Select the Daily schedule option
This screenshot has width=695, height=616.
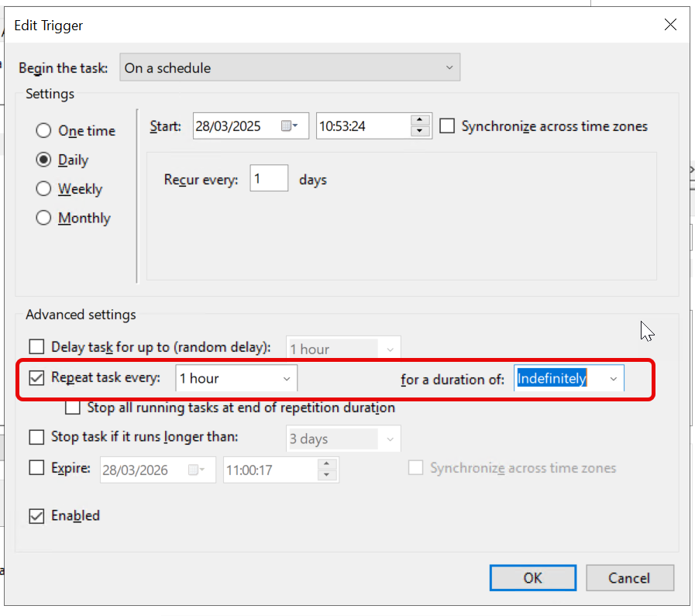43,160
